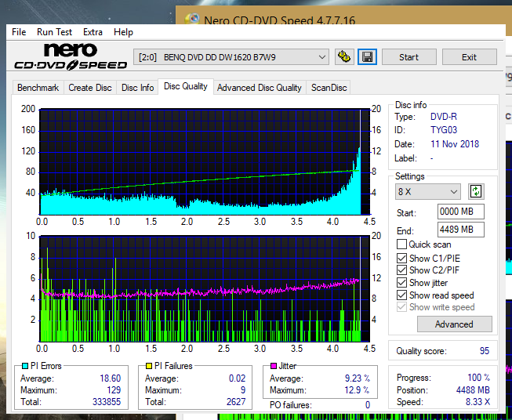The width and height of the screenshot is (512, 420).
Task: Click the Exit button
Action: (469, 57)
